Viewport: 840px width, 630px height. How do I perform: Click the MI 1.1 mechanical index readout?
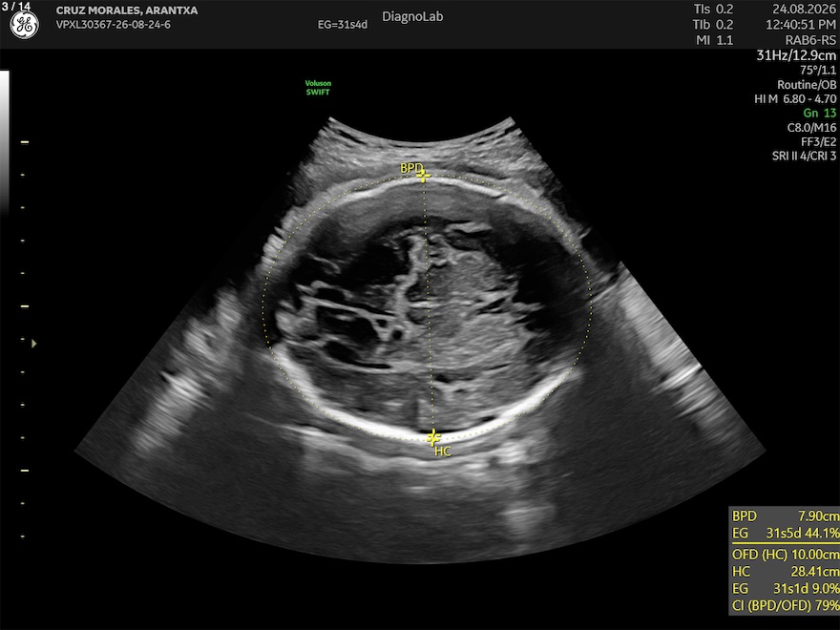[714, 40]
